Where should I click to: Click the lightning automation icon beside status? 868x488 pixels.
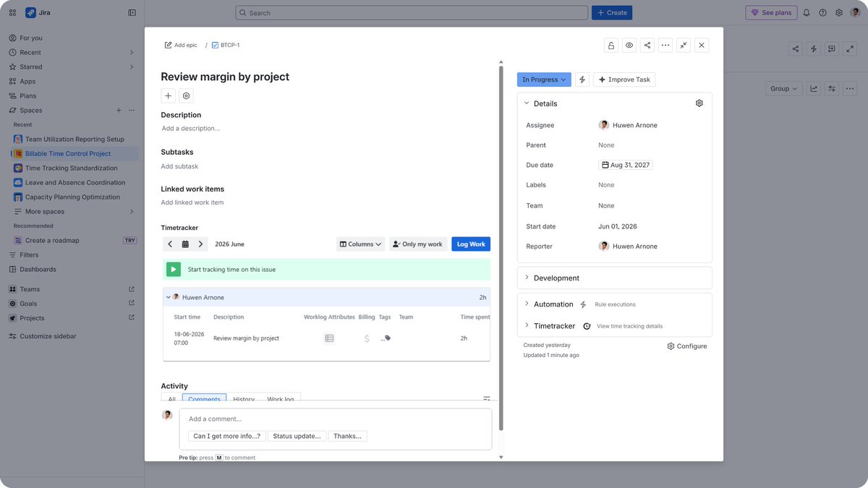point(582,80)
